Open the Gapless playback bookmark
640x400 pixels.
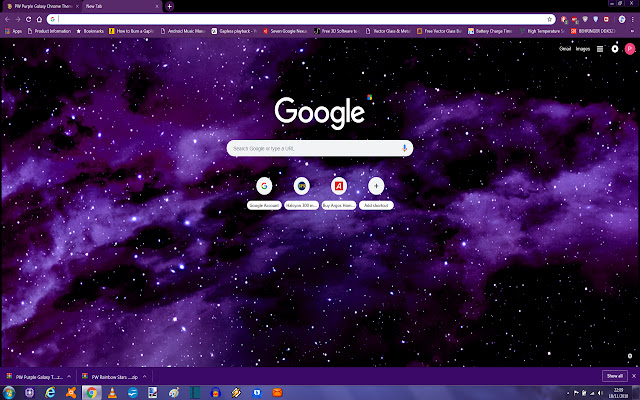234,31
